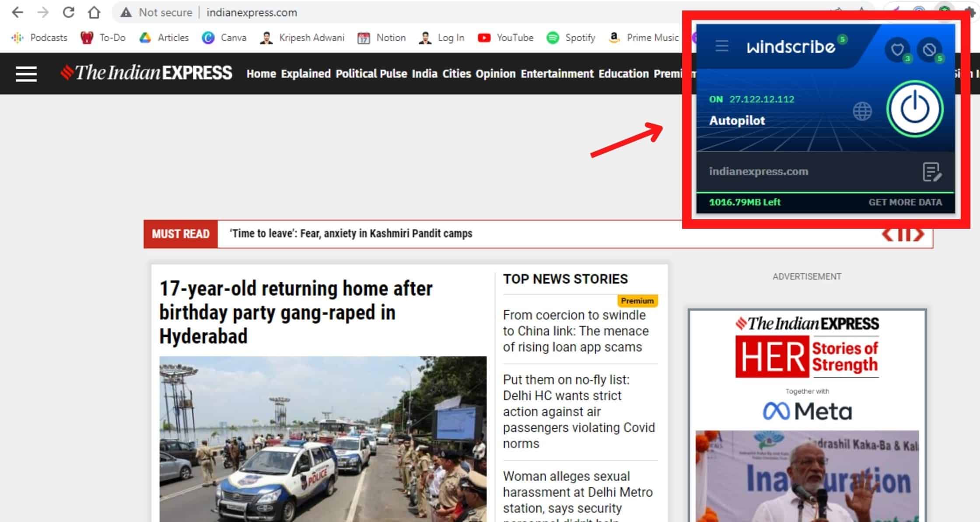Open location list via globe icon
Image resolution: width=980 pixels, height=522 pixels.
(x=862, y=111)
